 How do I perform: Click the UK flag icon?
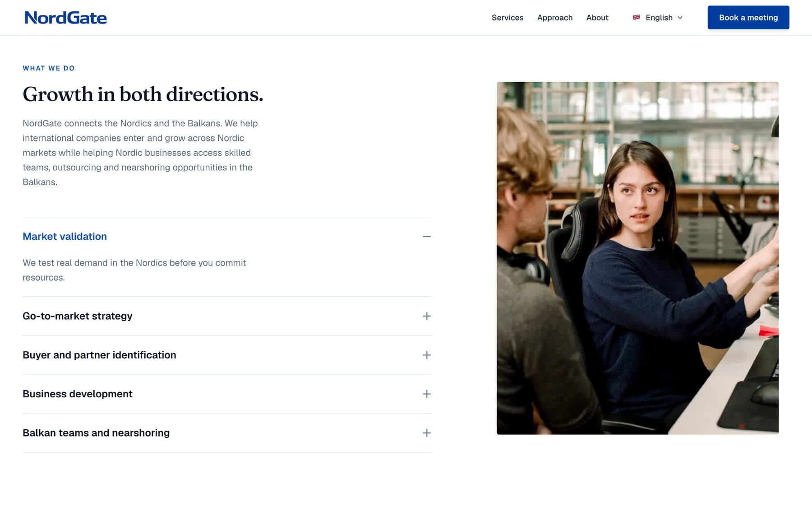tap(636, 18)
